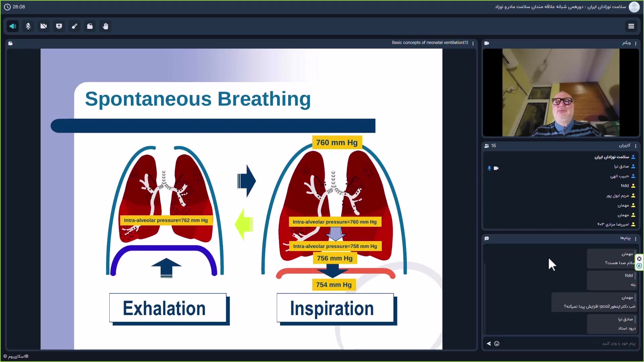Open the hamburger main menu
This screenshot has height=362, width=644.
tap(631, 26)
